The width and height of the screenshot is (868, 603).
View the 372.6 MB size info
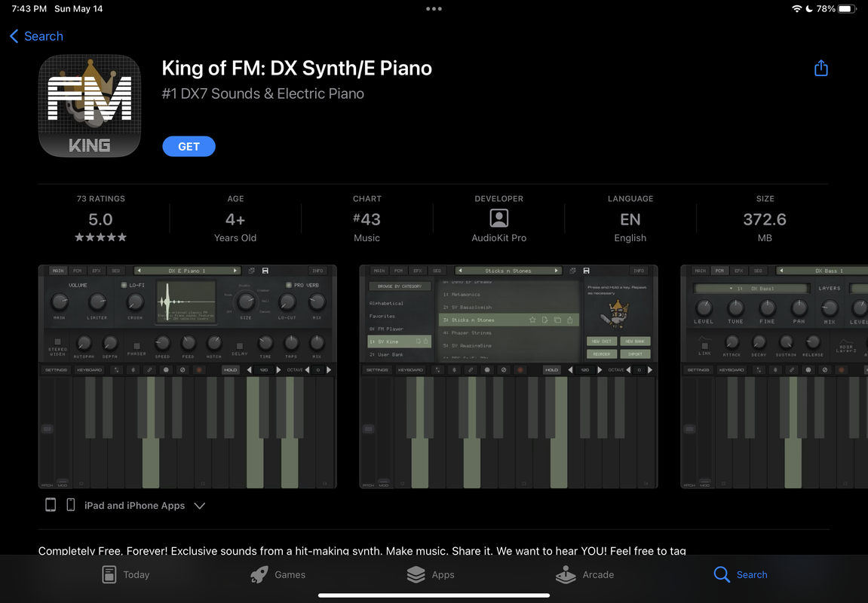[x=765, y=219]
